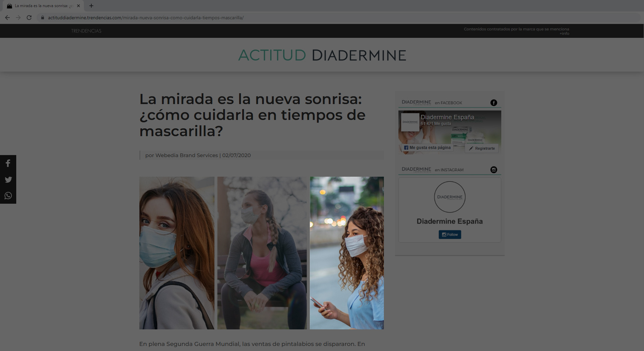Click Me gusta esta página button

427,148
